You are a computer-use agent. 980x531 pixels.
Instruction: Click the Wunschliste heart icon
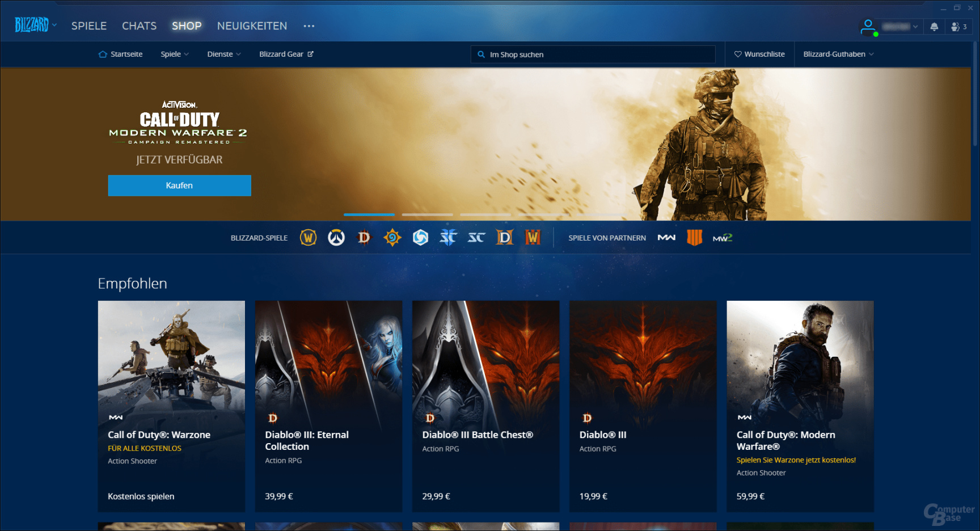[738, 54]
